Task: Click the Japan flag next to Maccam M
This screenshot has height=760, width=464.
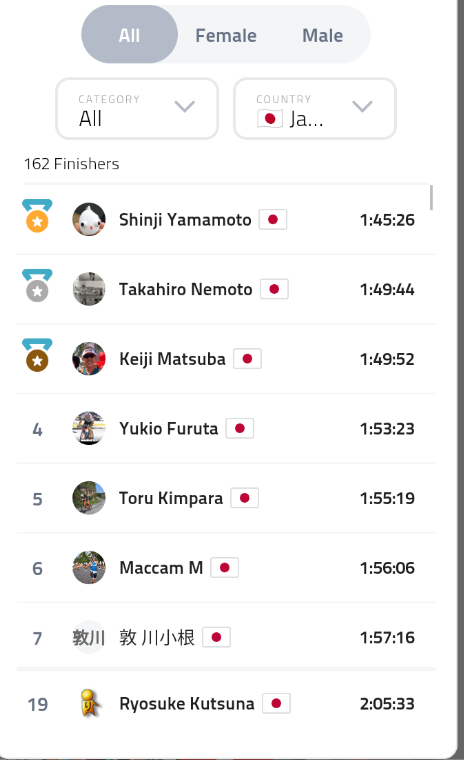Action: point(224,568)
